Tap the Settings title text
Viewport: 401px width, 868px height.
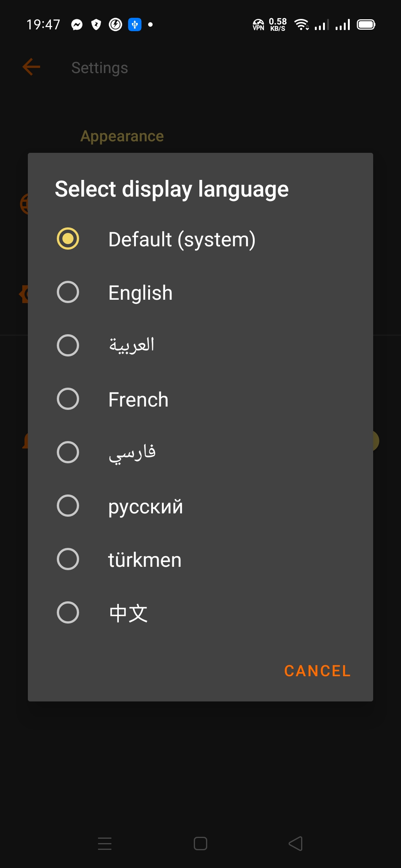tap(100, 68)
